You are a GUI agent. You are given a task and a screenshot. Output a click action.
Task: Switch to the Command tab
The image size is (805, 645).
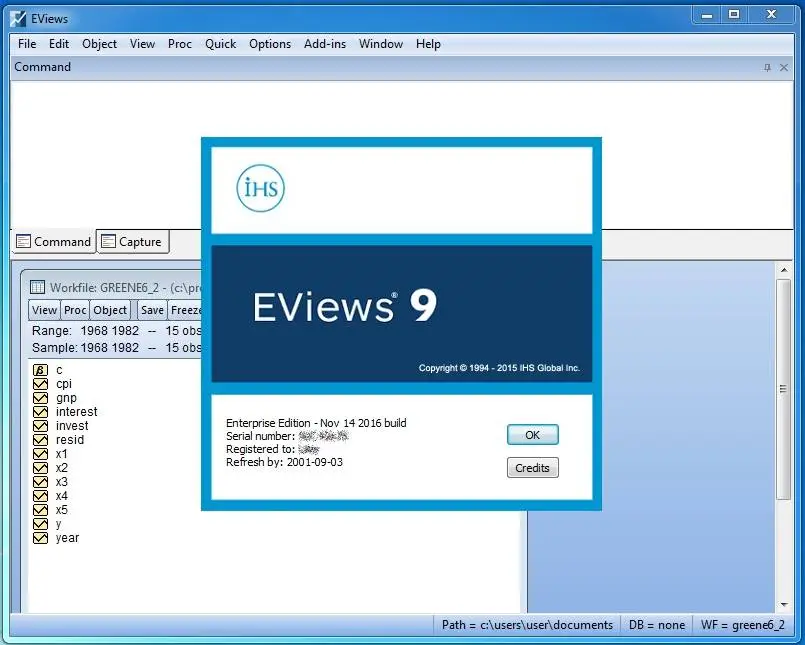(x=53, y=241)
